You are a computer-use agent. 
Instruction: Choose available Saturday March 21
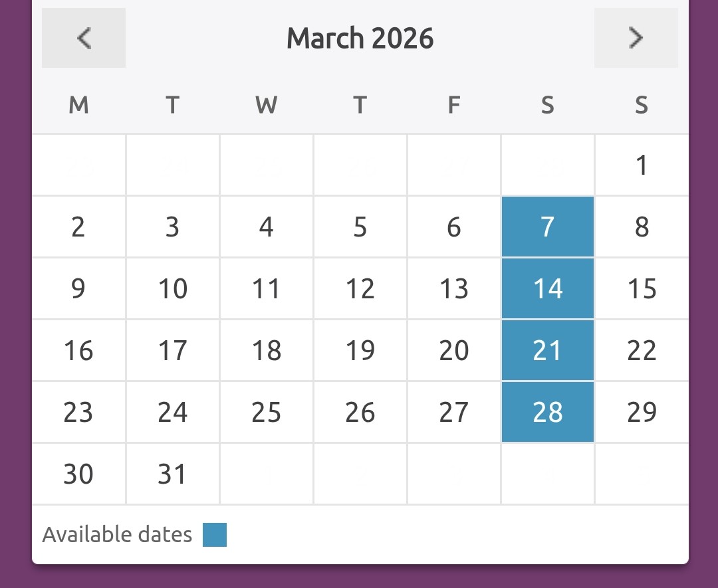tap(547, 351)
